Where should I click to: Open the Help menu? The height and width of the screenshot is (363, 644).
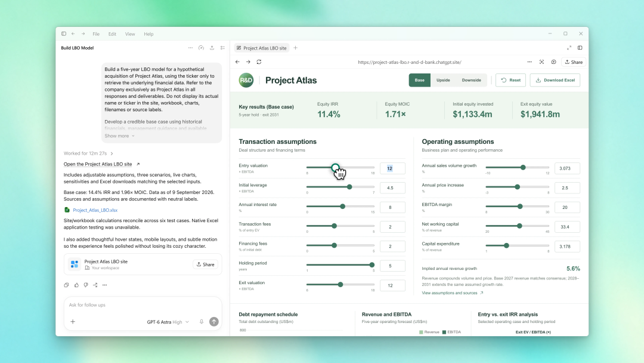click(x=148, y=34)
